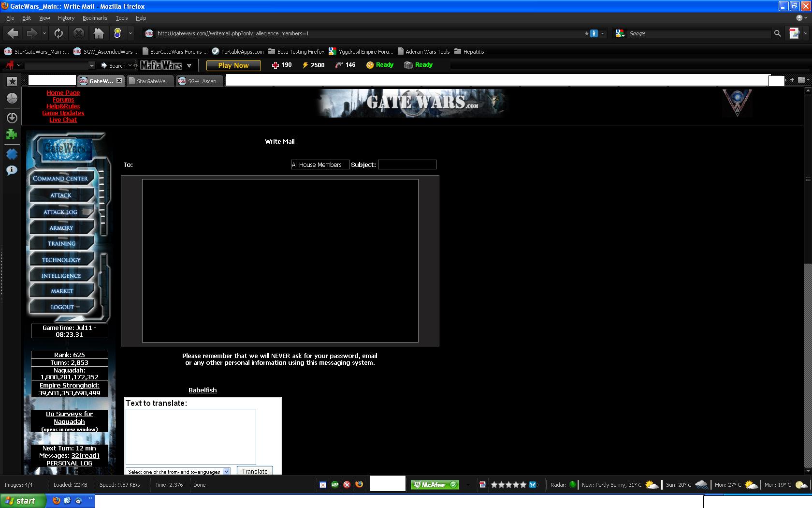Click the Windows start button

(x=23, y=501)
